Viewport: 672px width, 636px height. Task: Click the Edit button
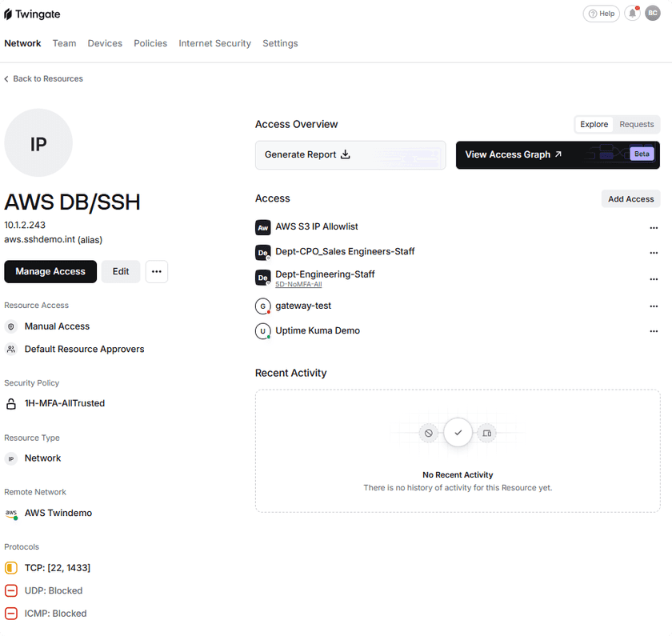(121, 271)
